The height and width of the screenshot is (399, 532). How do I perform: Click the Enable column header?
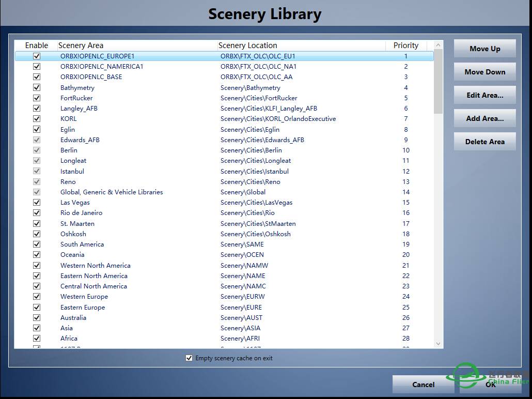36,45
